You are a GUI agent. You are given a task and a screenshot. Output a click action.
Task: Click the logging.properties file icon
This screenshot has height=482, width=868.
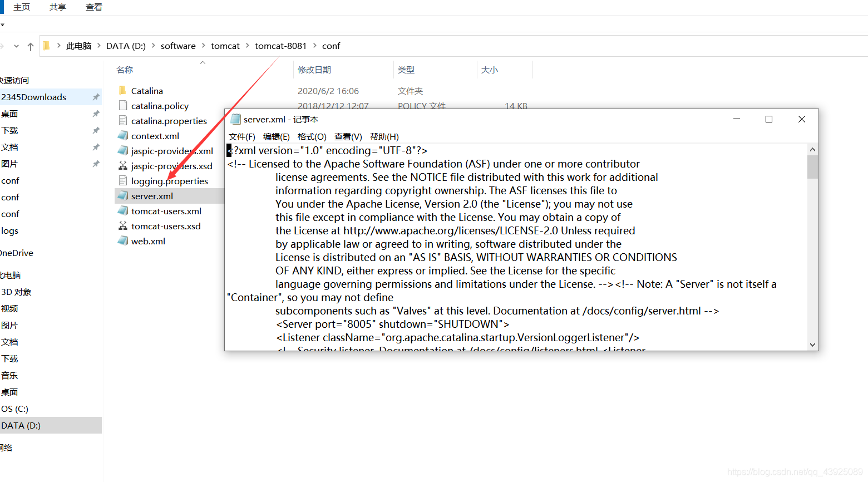pos(122,181)
